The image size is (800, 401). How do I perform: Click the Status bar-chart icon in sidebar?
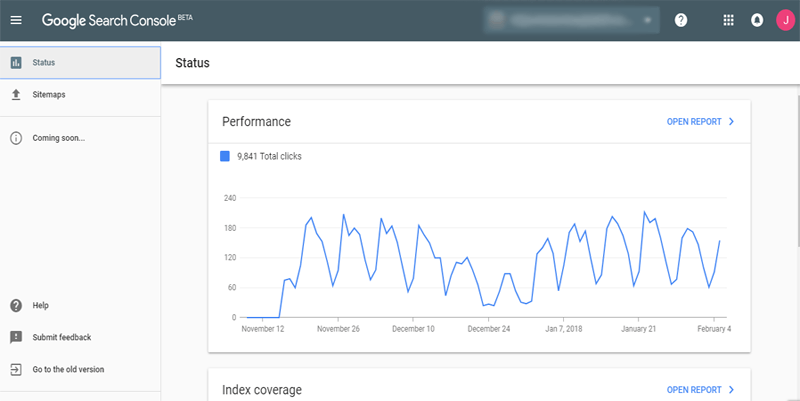[16, 63]
